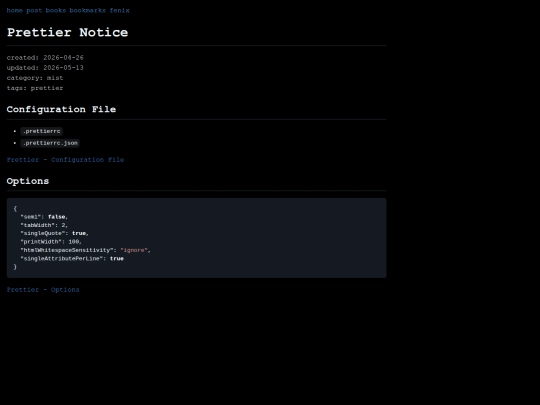Open the fenix navigation link
Screen dimensions: 540x405
(x=120, y=10)
